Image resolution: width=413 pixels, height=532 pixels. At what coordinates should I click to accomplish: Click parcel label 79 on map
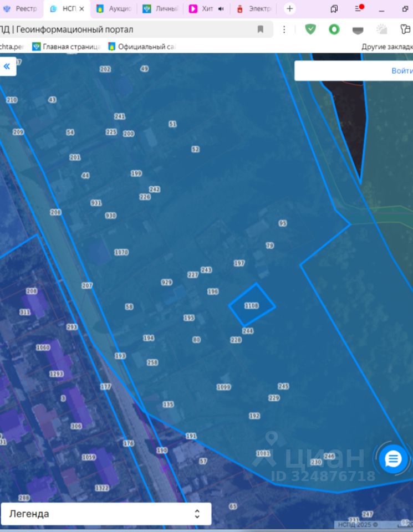point(270,245)
